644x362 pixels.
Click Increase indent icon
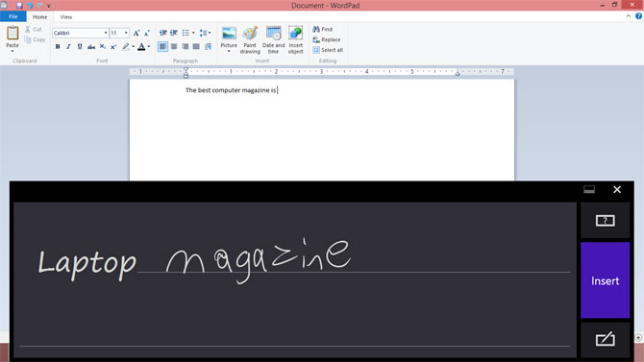[x=174, y=33]
